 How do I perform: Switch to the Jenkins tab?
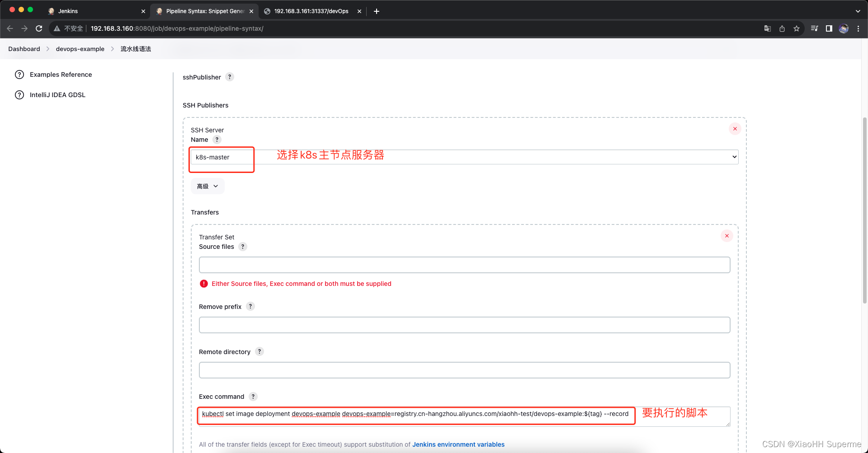point(96,11)
